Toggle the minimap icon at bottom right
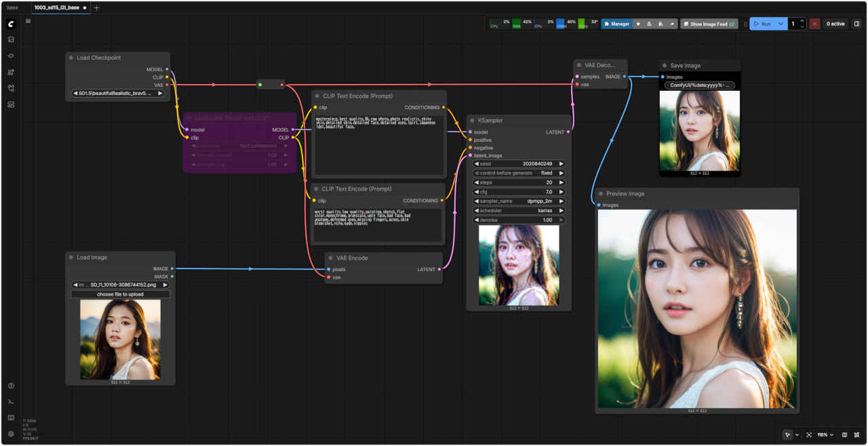Screen dimensions: 868x446 point(844,434)
